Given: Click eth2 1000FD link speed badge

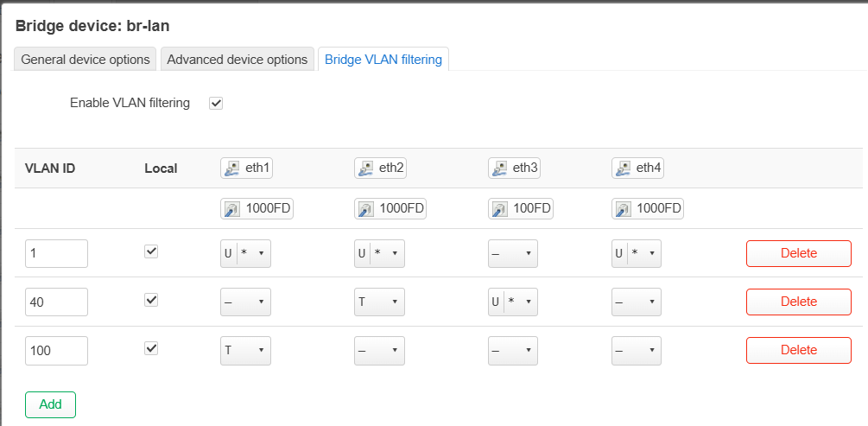Looking at the screenshot, I should (x=390, y=208).
